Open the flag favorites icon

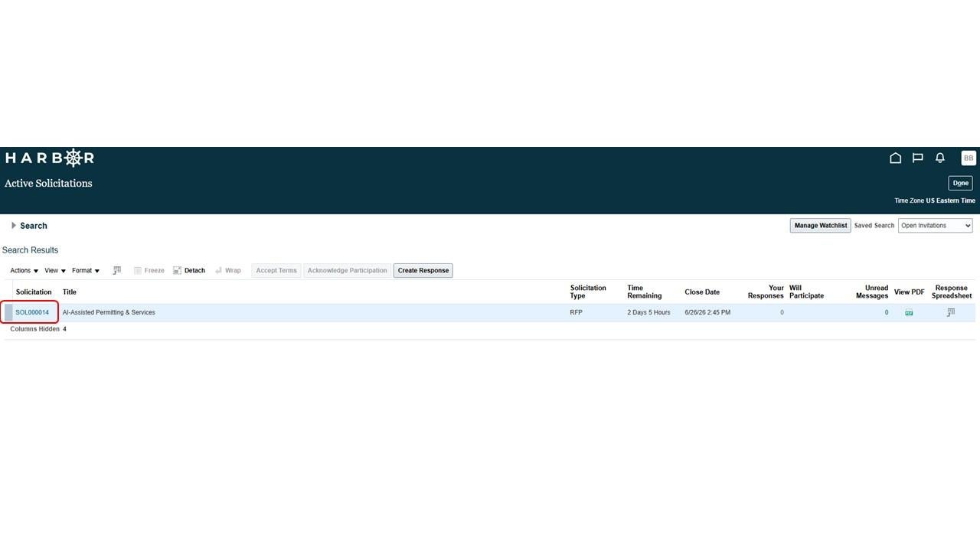coord(917,158)
